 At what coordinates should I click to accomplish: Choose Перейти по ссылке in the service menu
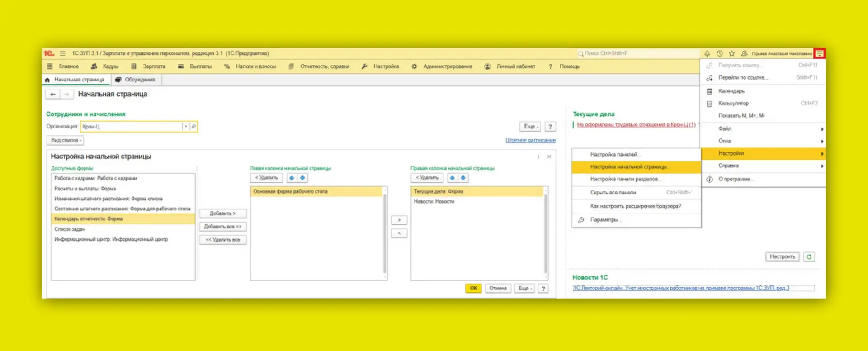[763, 78]
